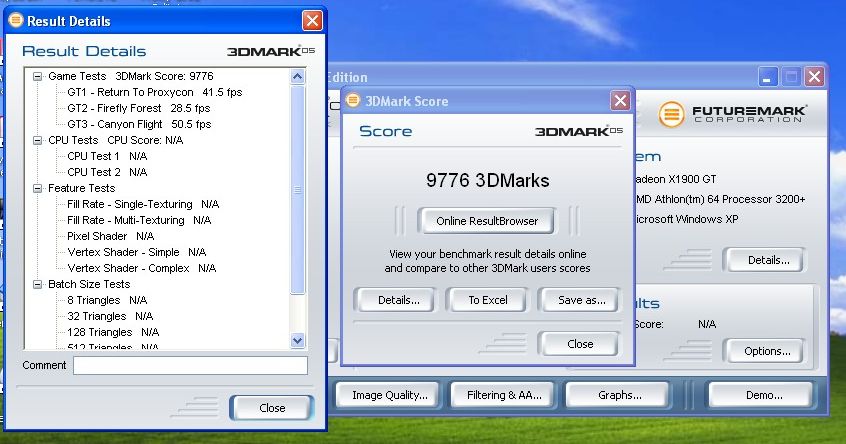The width and height of the screenshot is (846, 444).
Task: Collapse the Game Tests tree node
Action: (x=38, y=76)
